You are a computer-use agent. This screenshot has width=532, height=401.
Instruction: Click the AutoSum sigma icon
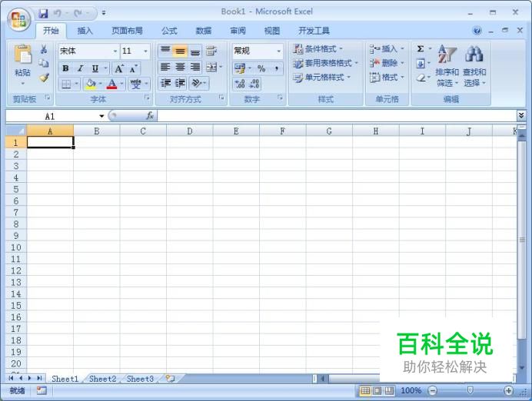click(421, 48)
